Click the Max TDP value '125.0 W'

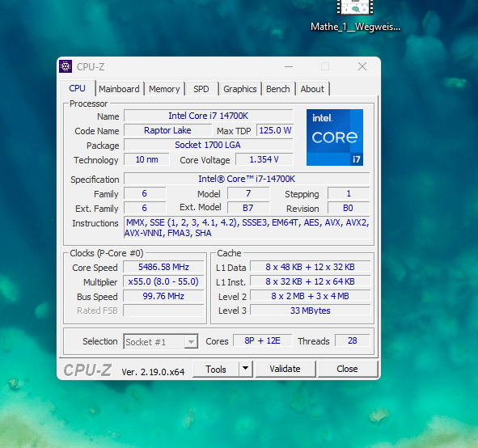(x=275, y=130)
